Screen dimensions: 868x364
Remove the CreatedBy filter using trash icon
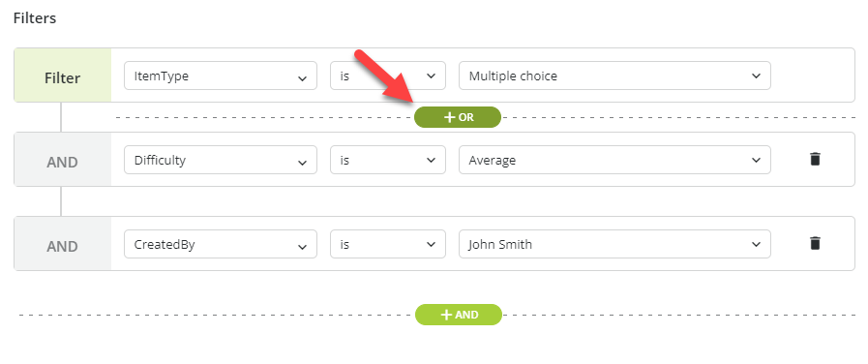(815, 243)
